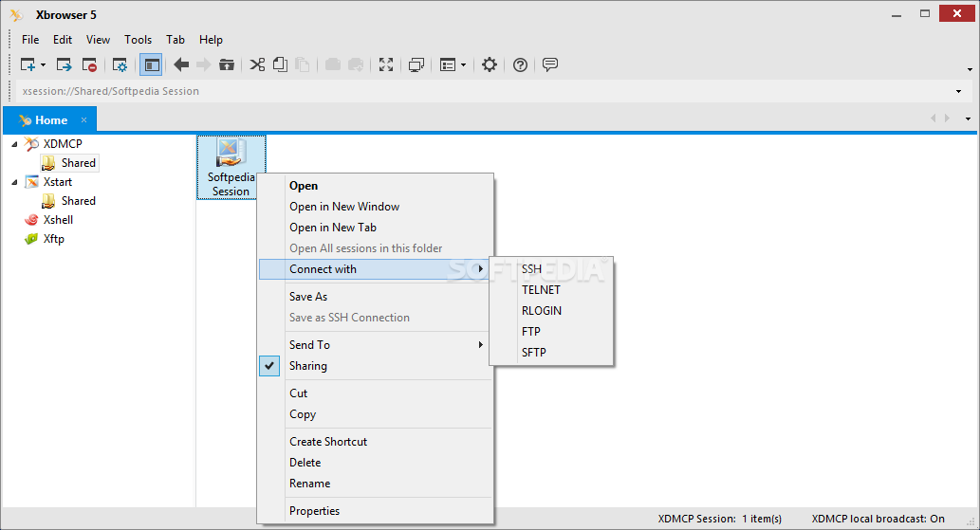Open the tab list dropdown arrow
This screenshot has width=980, height=530.
tap(968, 119)
